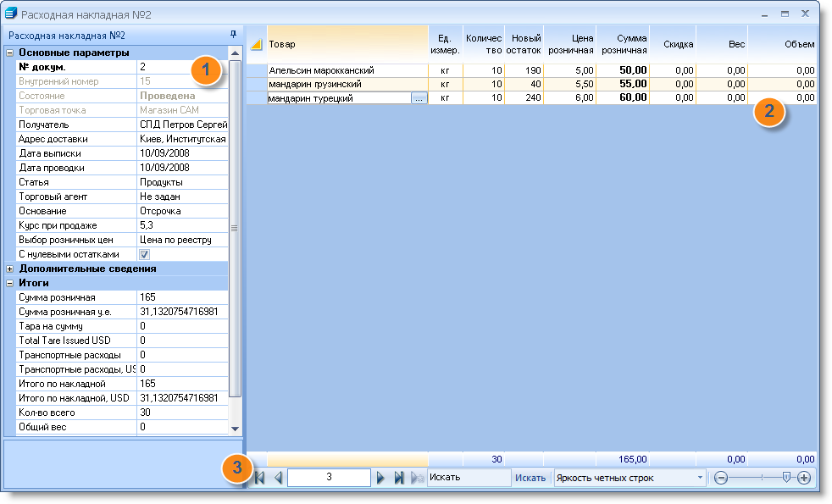Click the zoom slider handle
Screen dimensions: 832x504
[x=786, y=478]
